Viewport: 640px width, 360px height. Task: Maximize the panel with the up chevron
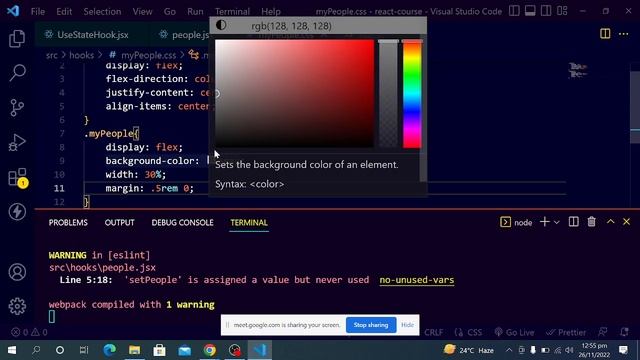pos(610,222)
